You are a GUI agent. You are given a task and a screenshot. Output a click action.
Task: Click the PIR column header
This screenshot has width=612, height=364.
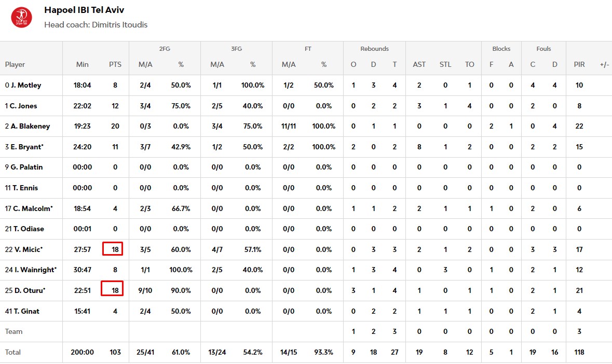(579, 64)
